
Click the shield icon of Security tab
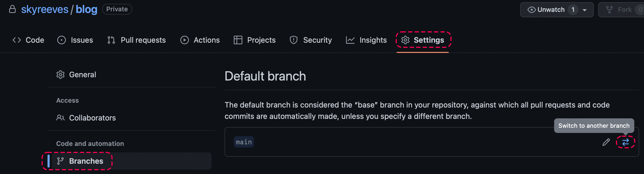[294, 40]
